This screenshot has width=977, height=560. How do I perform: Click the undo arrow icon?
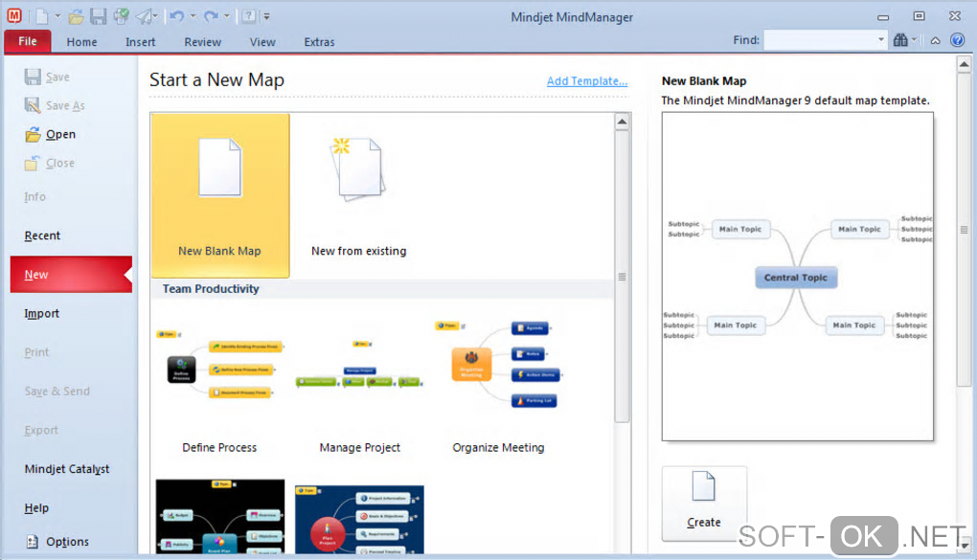click(177, 16)
